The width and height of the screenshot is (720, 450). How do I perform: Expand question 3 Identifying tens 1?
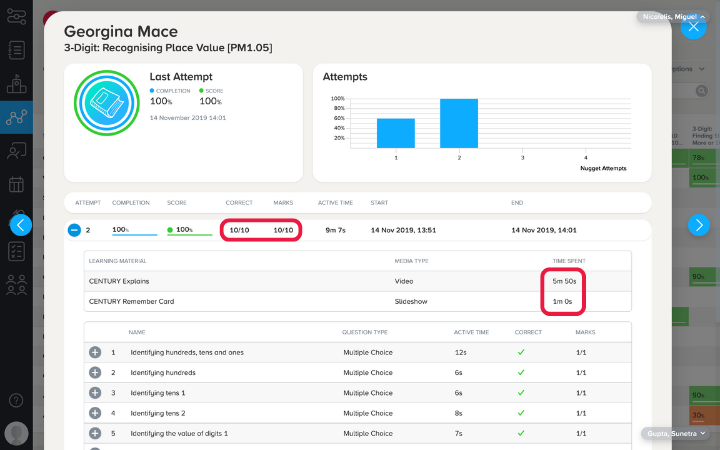click(x=95, y=393)
